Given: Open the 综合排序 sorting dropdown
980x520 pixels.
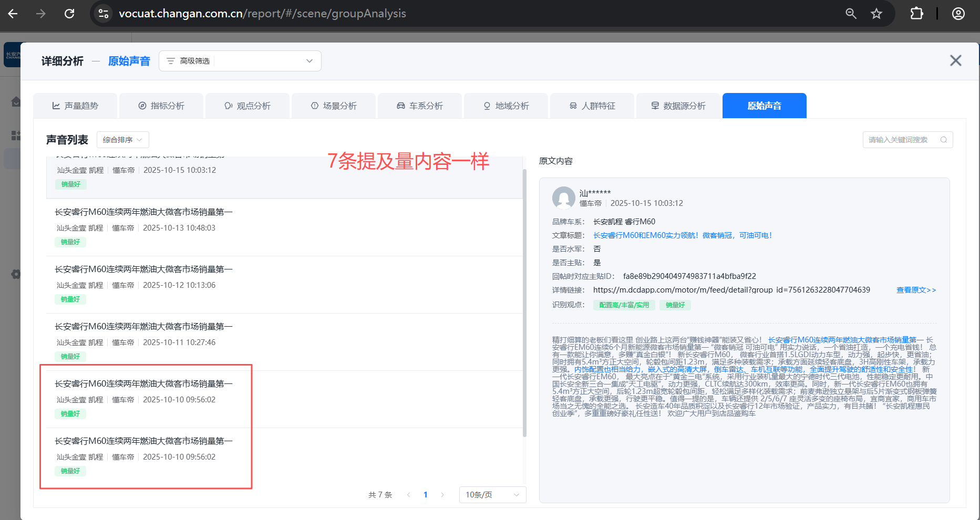Looking at the screenshot, I should coord(122,139).
